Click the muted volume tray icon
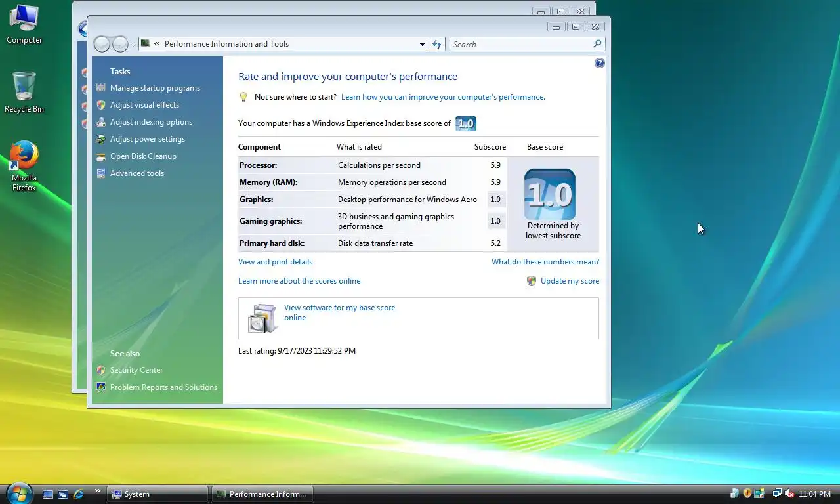Screen dimensions: 840x504 click(x=789, y=493)
